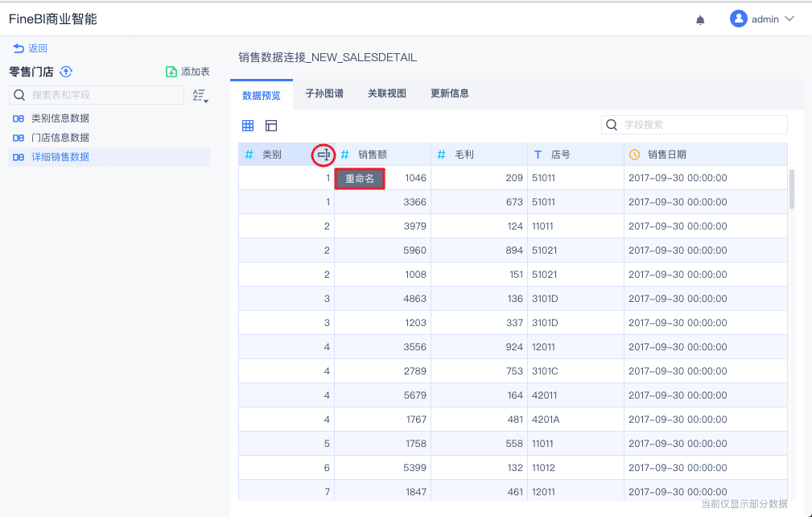Click the data table vertical scrollbar
The height and width of the screenshot is (517, 812).
coord(792,189)
